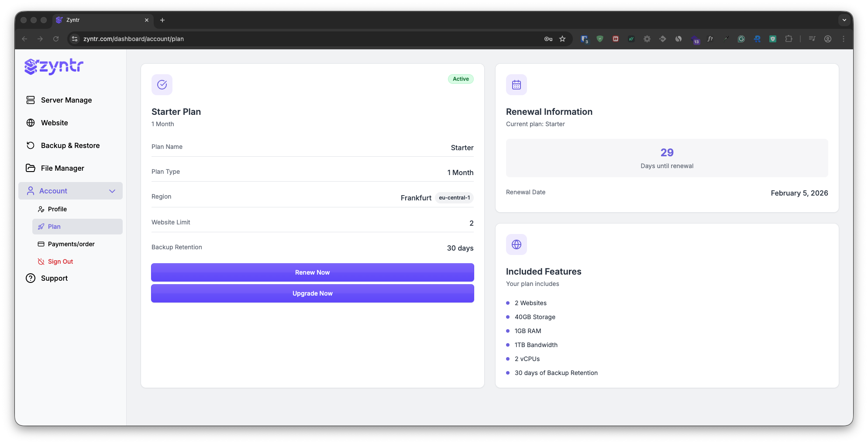The image size is (868, 444).
Task: Open Backup & Restore page
Action: [70, 145]
